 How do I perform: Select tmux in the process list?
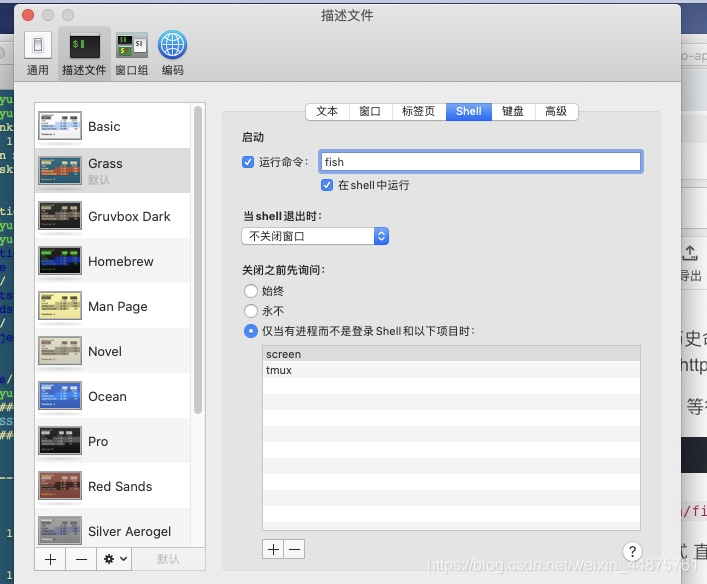pyautogui.click(x=451, y=370)
